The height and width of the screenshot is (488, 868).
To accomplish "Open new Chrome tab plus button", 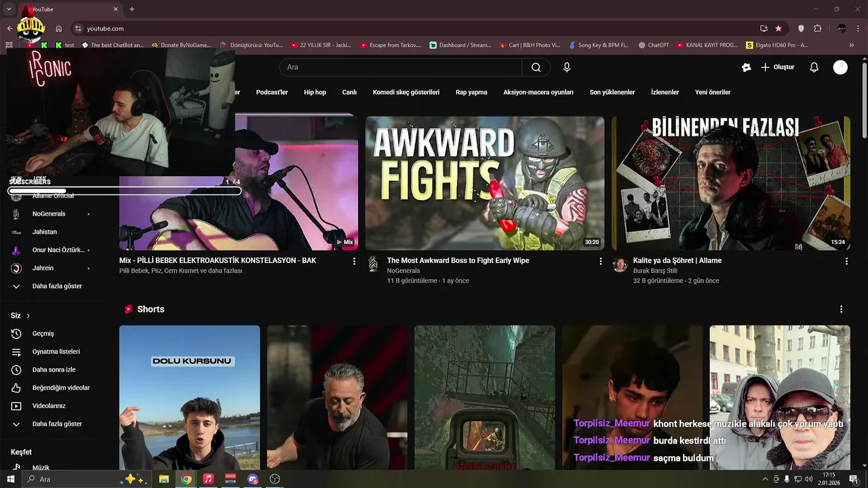I will point(132,9).
